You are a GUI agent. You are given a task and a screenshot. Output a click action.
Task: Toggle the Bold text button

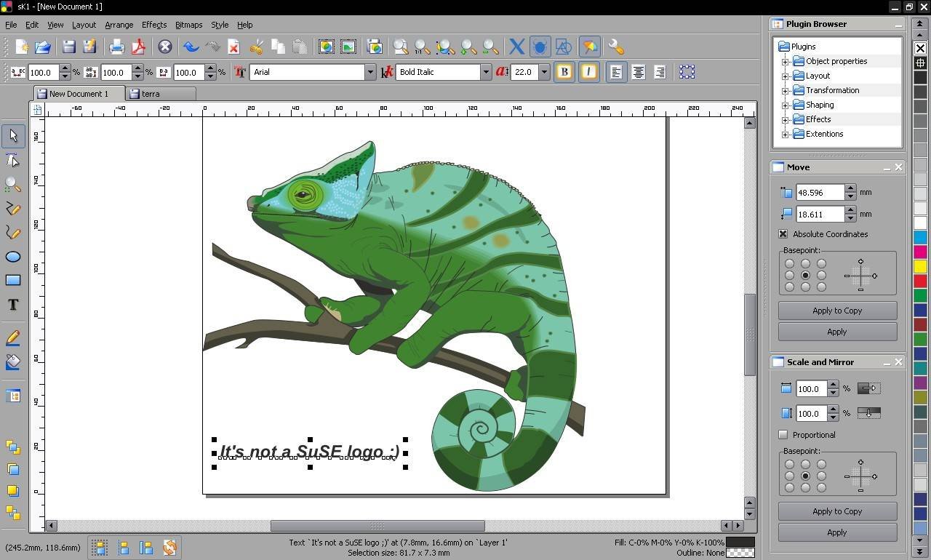point(564,72)
